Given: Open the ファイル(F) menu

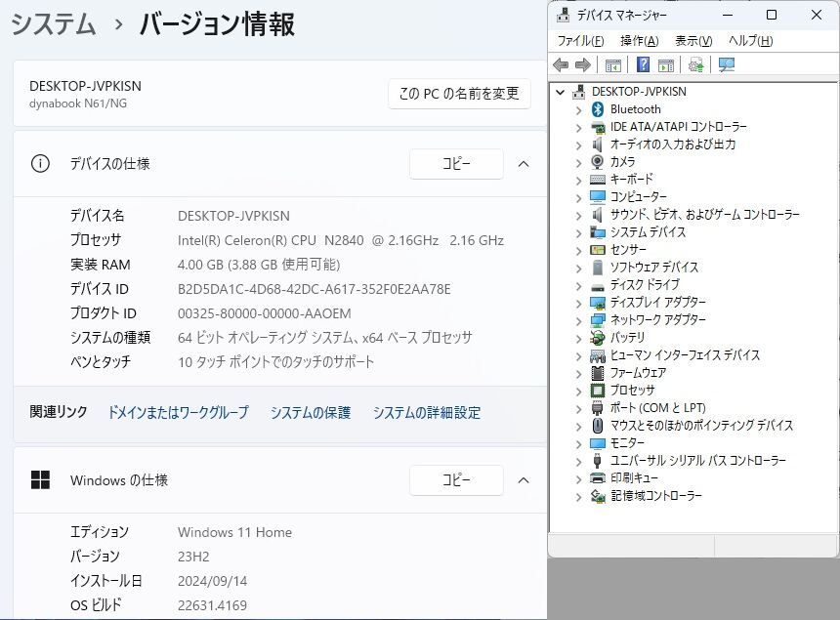Looking at the screenshot, I should pos(580,41).
